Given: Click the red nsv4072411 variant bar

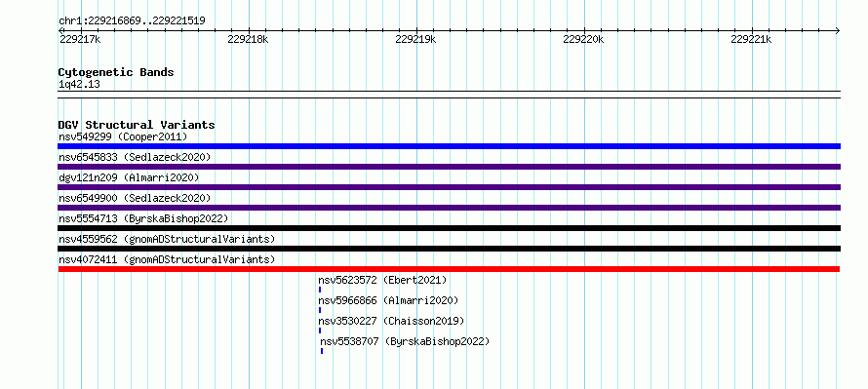Looking at the screenshot, I should click(449, 269).
